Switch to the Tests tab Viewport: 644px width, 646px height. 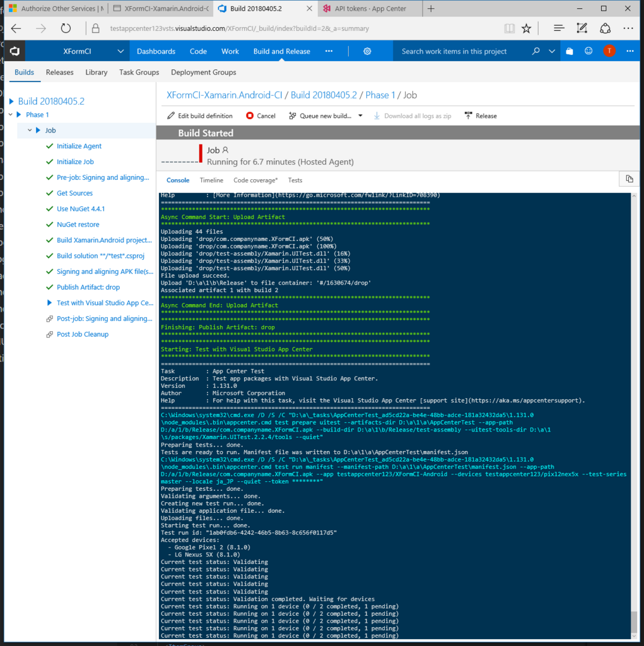(x=295, y=180)
